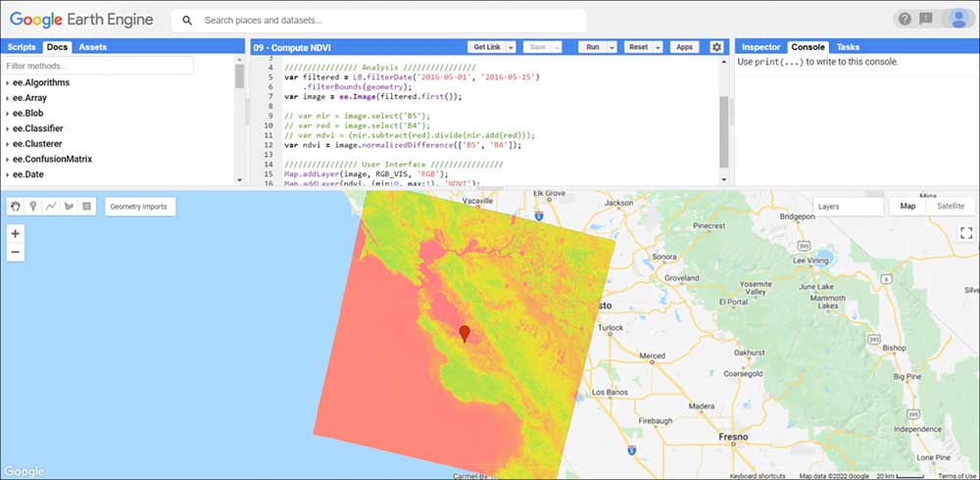Switch to the Console tab
The image size is (980, 480).
(x=808, y=47)
